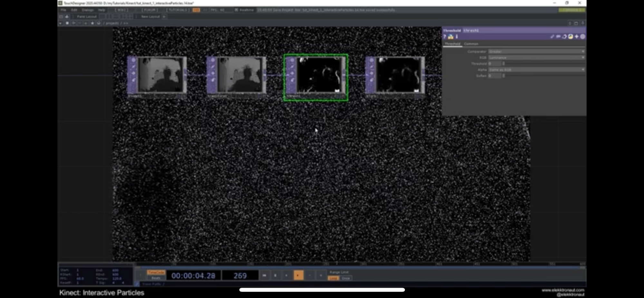Expand the RGB Luminance dropdown
644x298 pixels.
coord(536,58)
